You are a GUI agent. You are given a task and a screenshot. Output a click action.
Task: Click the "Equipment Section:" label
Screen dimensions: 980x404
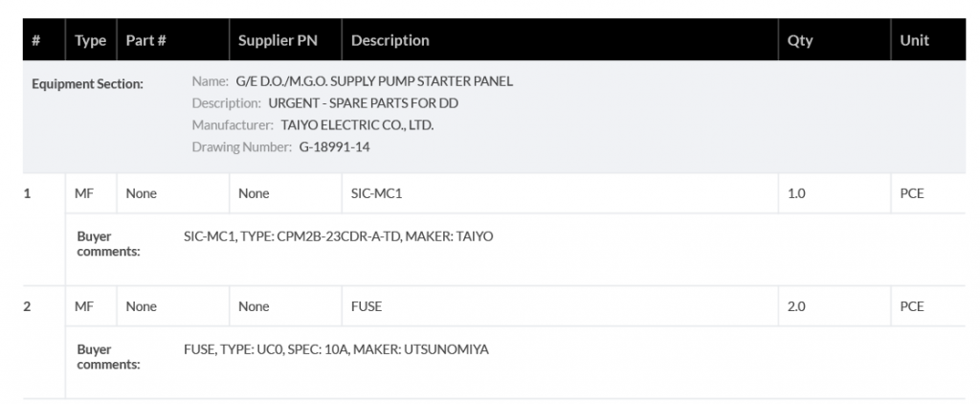tap(87, 83)
